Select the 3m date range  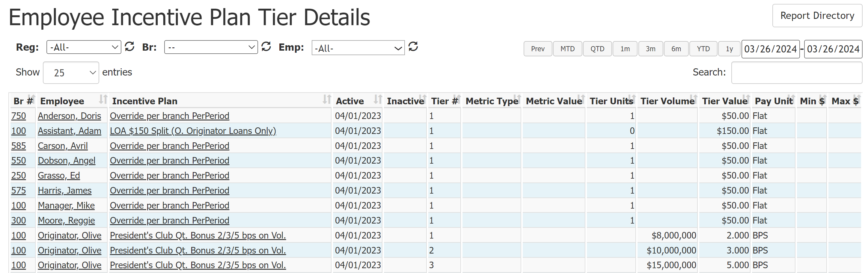coord(651,49)
